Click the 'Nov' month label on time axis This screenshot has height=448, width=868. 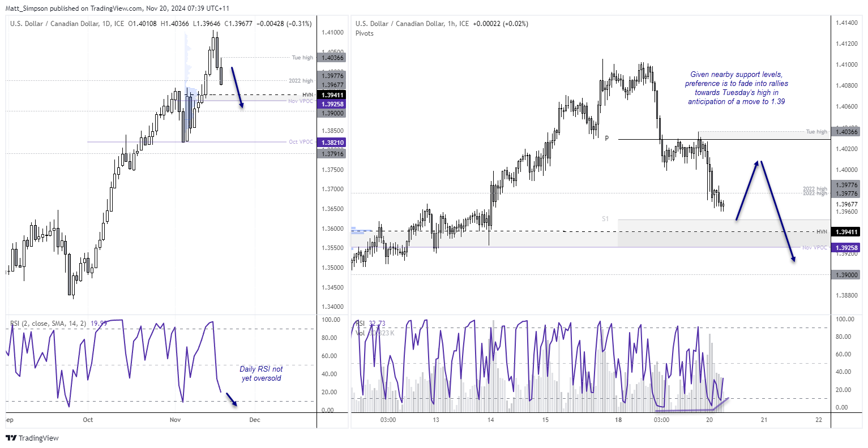175,420
